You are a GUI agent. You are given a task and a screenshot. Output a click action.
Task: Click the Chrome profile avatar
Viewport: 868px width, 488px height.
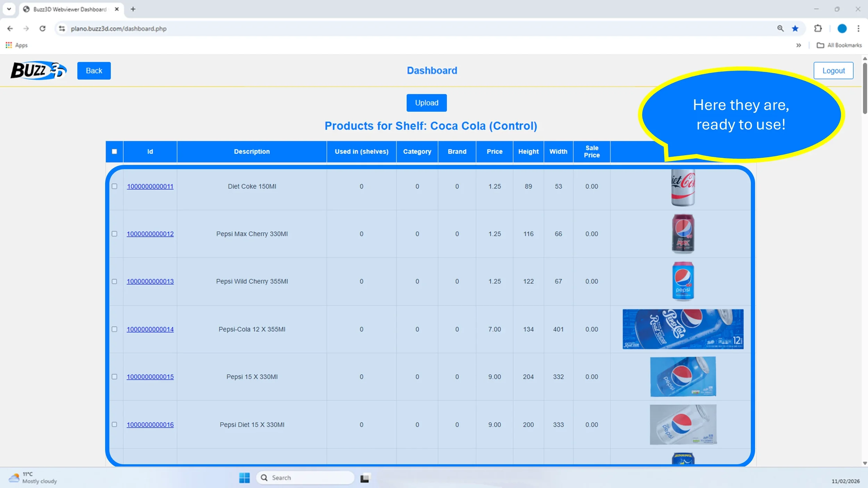coord(842,28)
